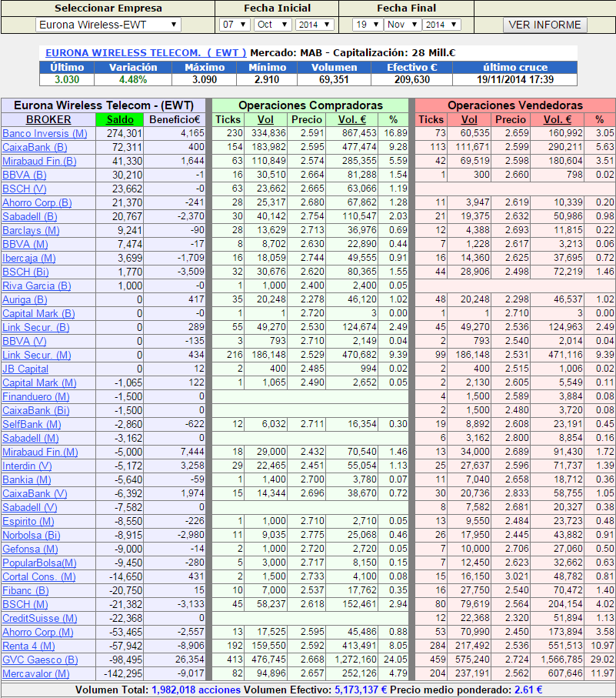Sort by the green Saldo column header
616x698 pixels.
coord(120,119)
